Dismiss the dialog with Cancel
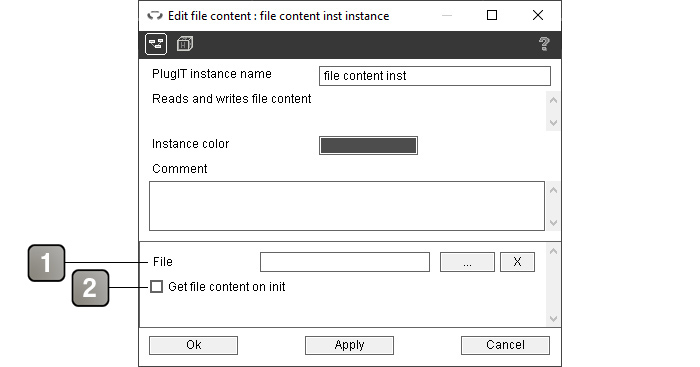The height and width of the screenshot is (367, 700). pos(505,346)
